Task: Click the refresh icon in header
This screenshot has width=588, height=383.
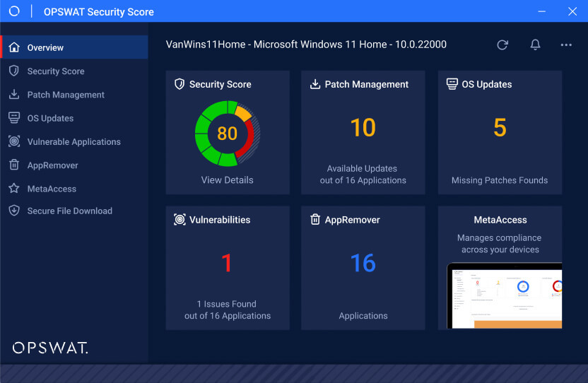Action: 502,45
